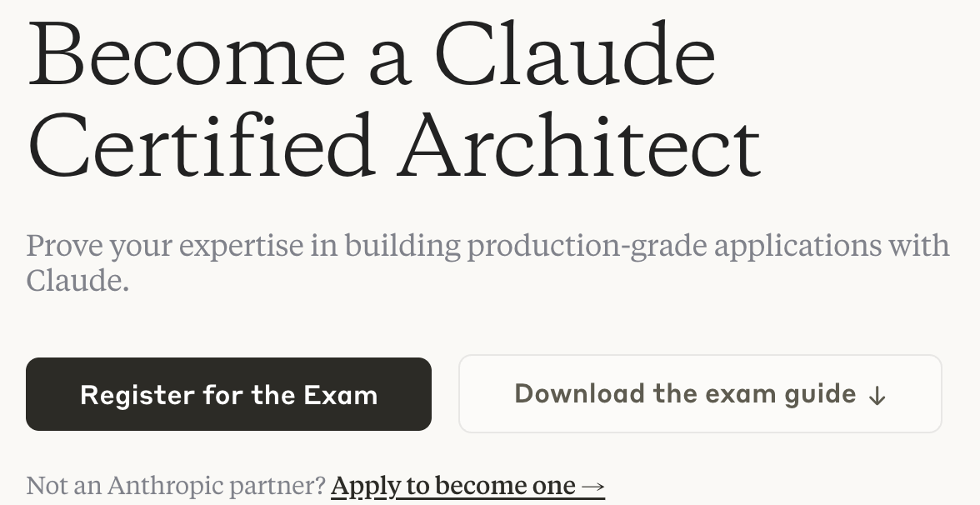
Task: Download the exam guide
Action: (700, 394)
